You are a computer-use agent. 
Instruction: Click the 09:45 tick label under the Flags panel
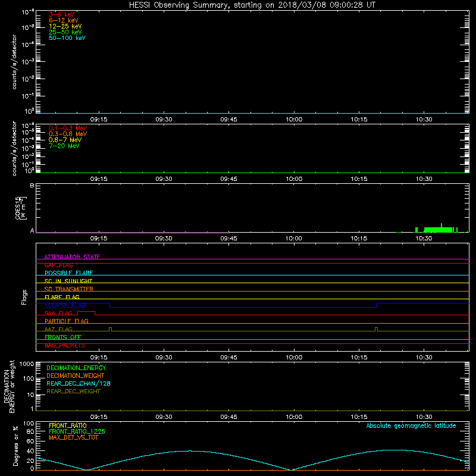click(x=228, y=358)
